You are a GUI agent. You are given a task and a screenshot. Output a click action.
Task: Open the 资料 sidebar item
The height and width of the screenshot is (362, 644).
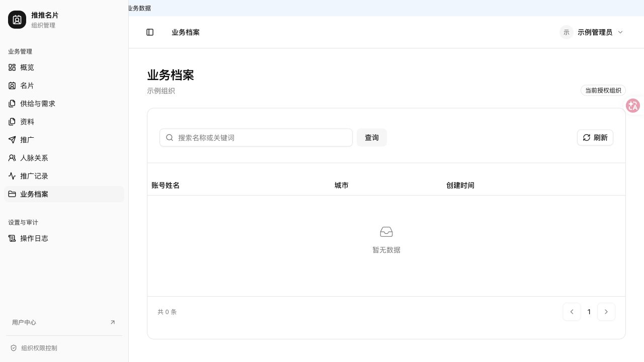pyautogui.click(x=64, y=122)
